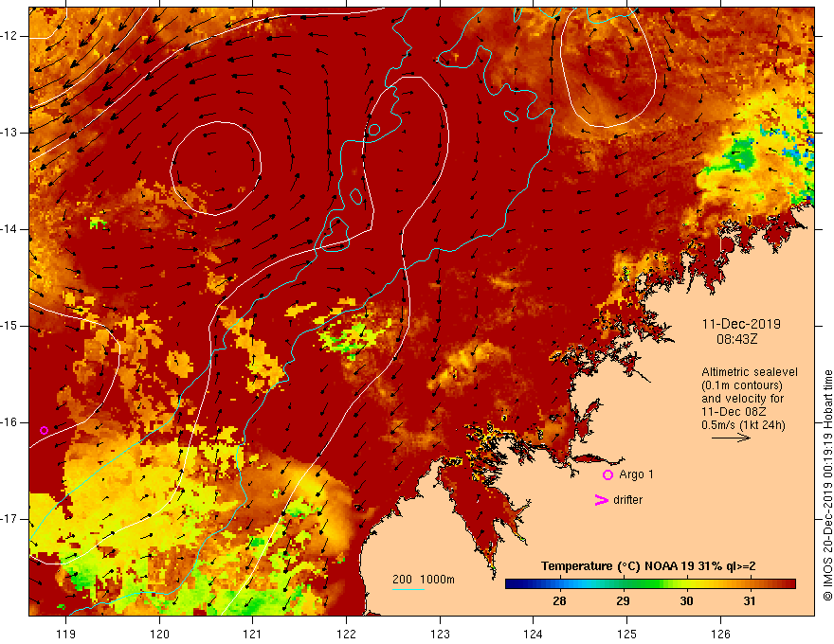Click the 119 longitude axis label
Viewport: 834px width, 644px height.
coord(66,634)
